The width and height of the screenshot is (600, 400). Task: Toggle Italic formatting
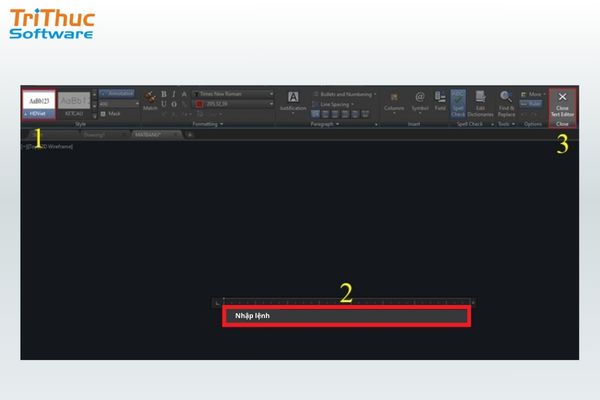[x=174, y=94]
